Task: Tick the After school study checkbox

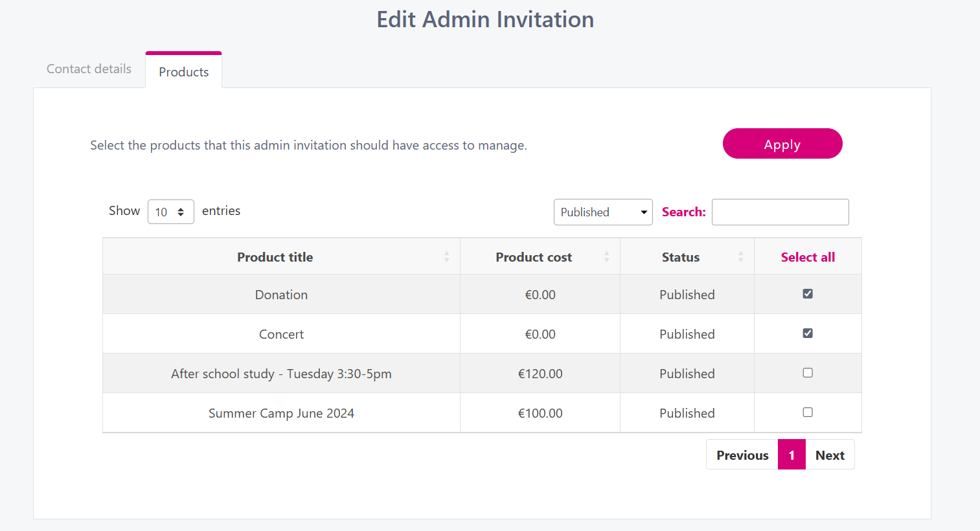Action: pos(808,373)
